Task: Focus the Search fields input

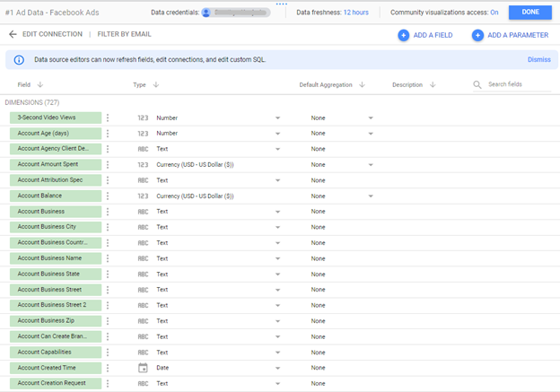Action: [x=520, y=84]
